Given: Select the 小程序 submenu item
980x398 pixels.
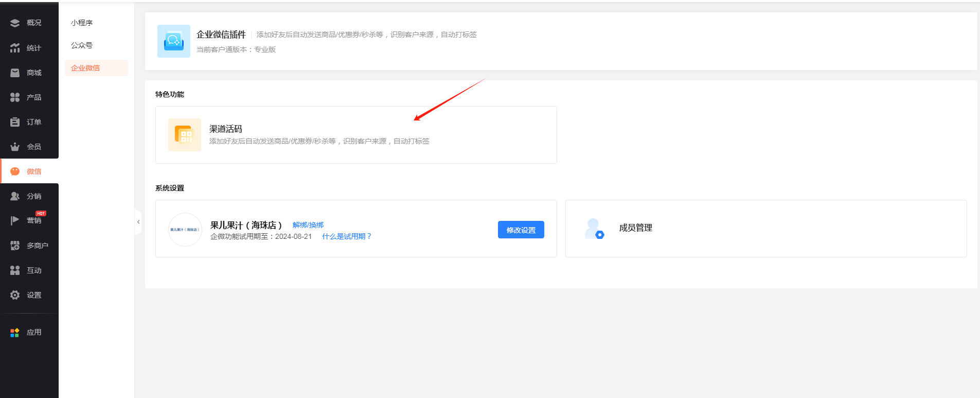Looking at the screenshot, I should [82, 23].
